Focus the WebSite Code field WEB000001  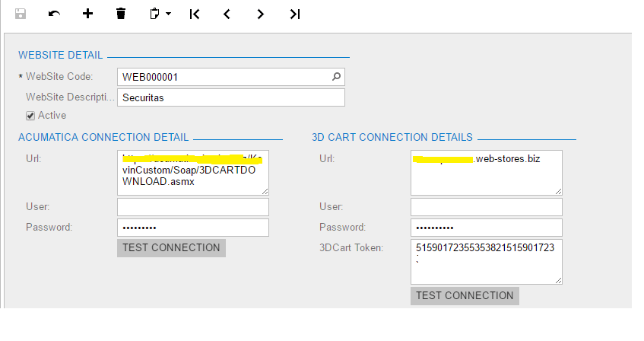click(231, 77)
